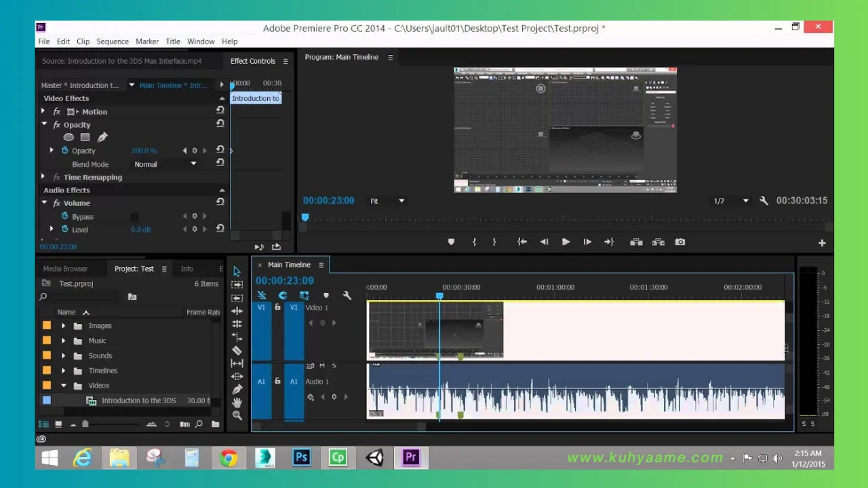Open the Sequence menu

pyautogui.click(x=113, y=41)
